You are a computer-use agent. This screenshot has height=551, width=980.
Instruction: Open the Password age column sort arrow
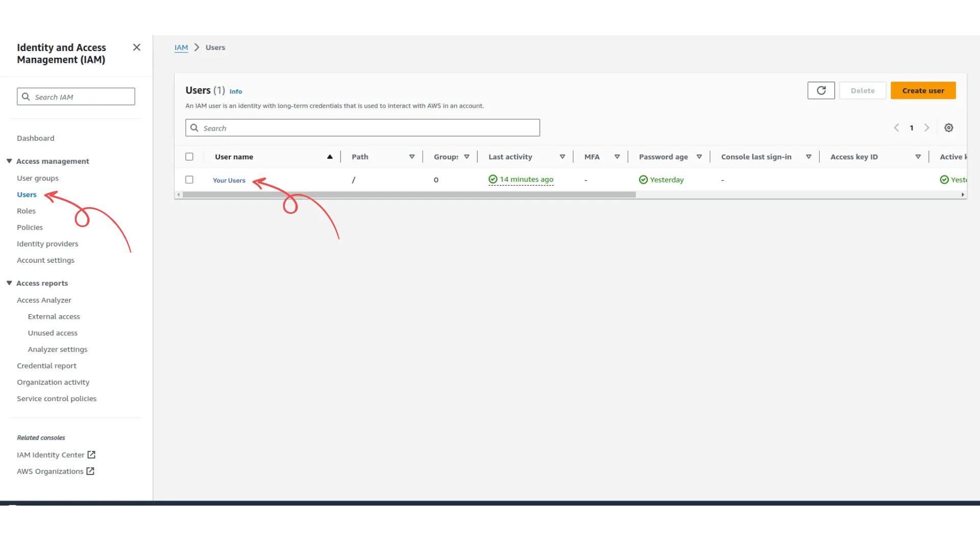click(699, 157)
